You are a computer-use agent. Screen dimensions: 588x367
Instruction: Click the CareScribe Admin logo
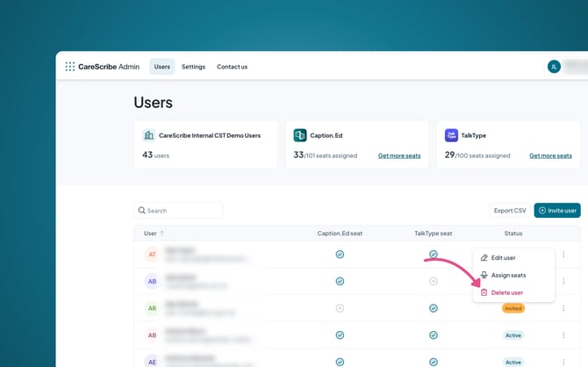pos(102,67)
